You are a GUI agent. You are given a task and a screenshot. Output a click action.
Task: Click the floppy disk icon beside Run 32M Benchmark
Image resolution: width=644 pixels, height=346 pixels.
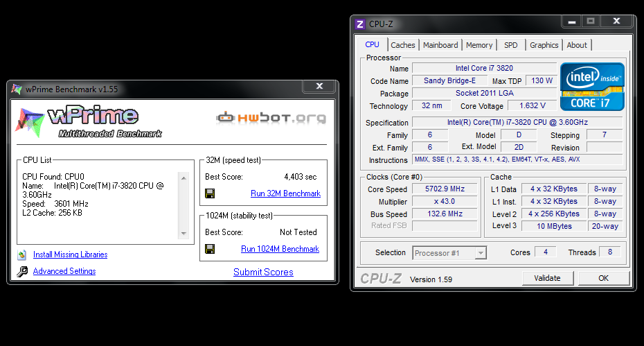[210, 193]
